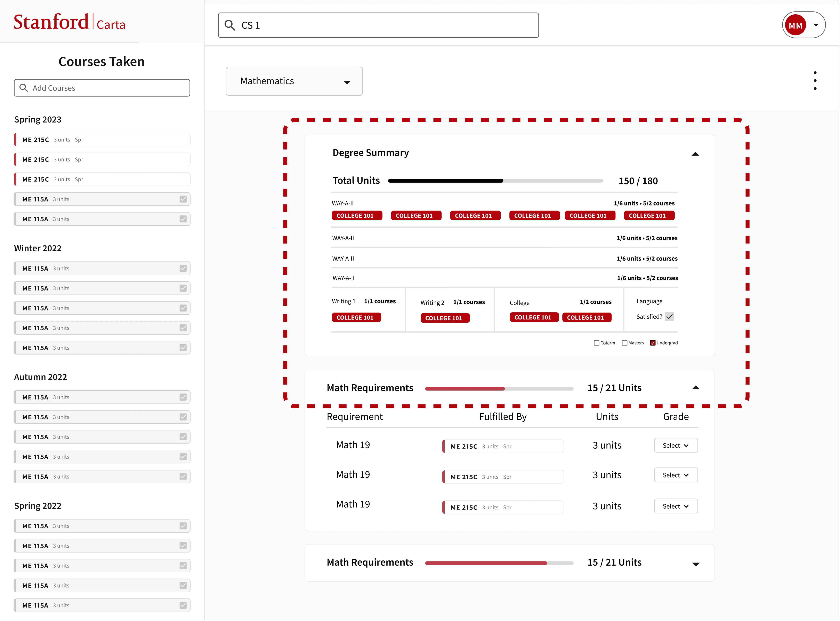Viewport: 840px width, 621px height.
Task: Click the Stanford Carta logo
Action: coord(70,22)
